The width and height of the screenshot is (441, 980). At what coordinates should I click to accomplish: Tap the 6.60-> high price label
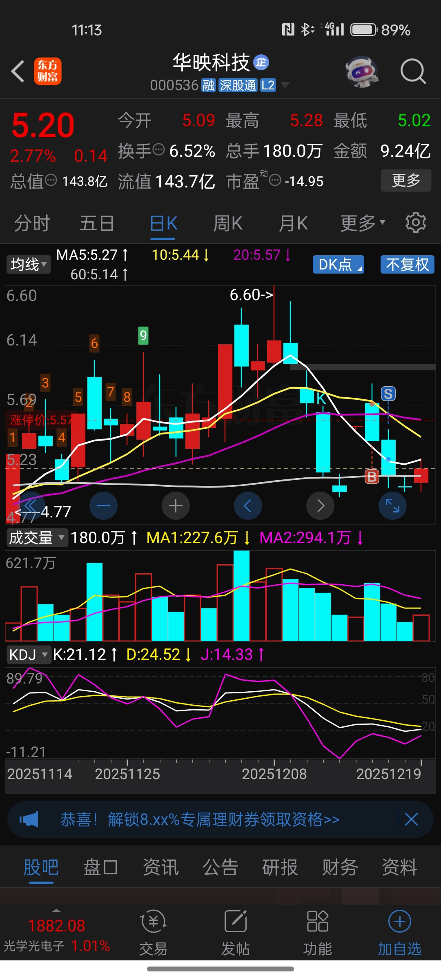tap(252, 294)
